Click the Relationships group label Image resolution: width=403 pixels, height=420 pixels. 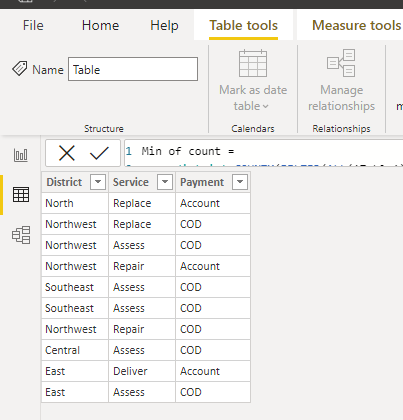341,129
